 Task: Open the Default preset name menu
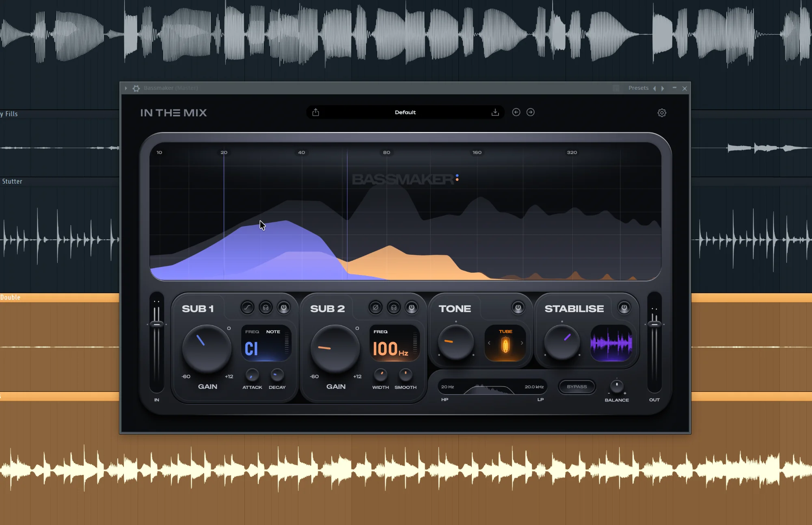click(x=405, y=112)
